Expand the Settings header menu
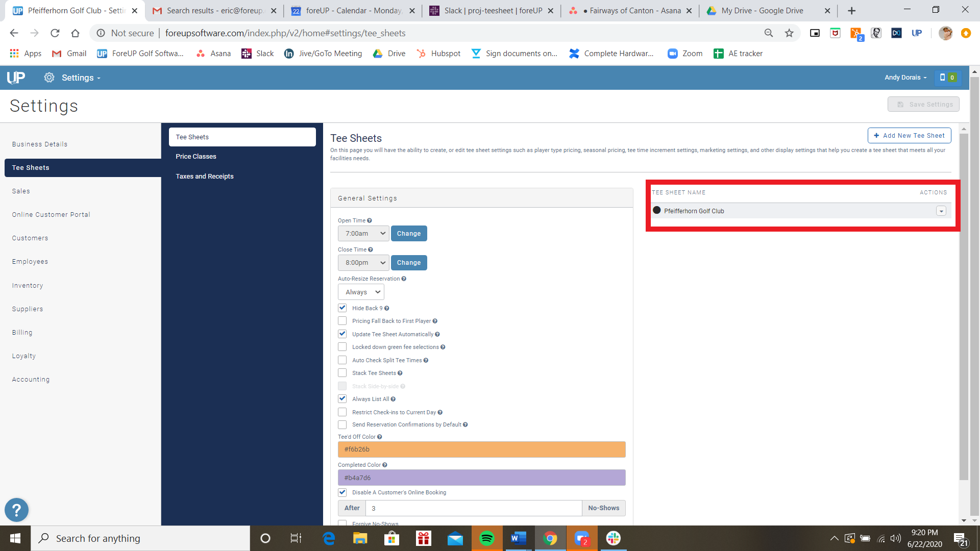Screen dimensions: 980x551 click(x=81, y=78)
